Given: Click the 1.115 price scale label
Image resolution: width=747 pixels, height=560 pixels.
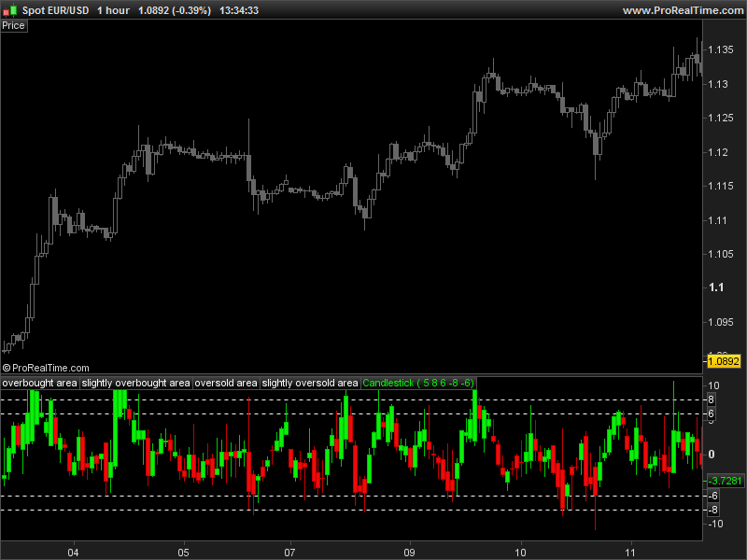Looking at the screenshot, I should coord(721,186).
